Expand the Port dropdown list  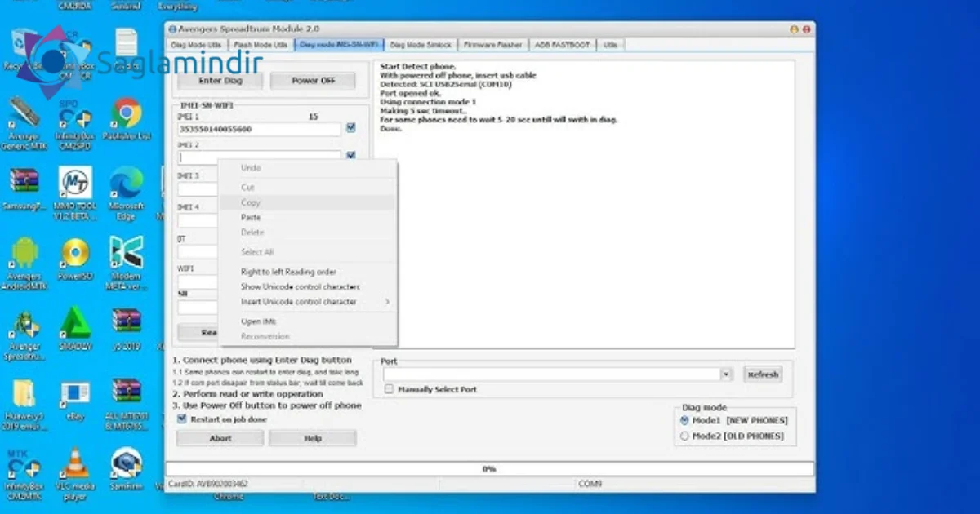[x=726, y=374]
